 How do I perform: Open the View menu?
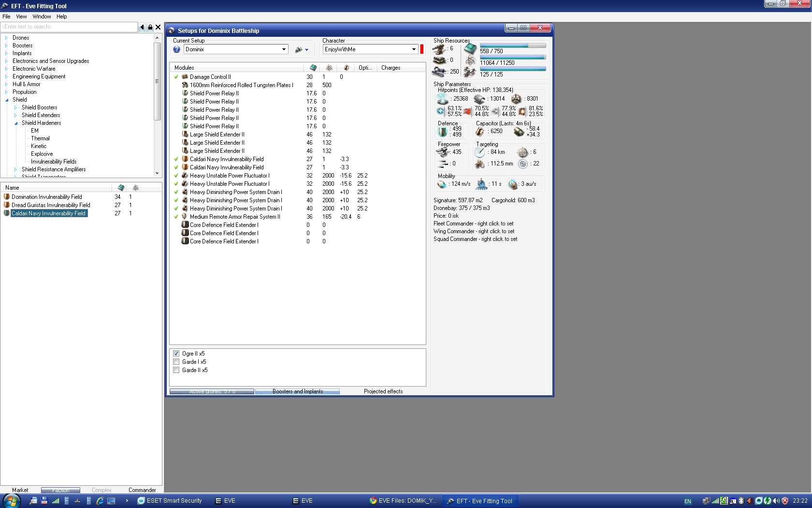click(21, 16)
